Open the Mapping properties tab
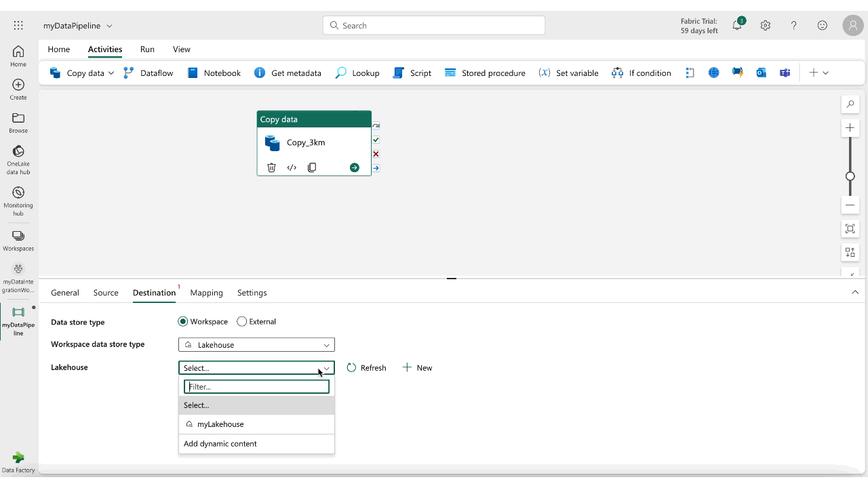The height and width of the screenshot is (488, 868). coord(207,293)
